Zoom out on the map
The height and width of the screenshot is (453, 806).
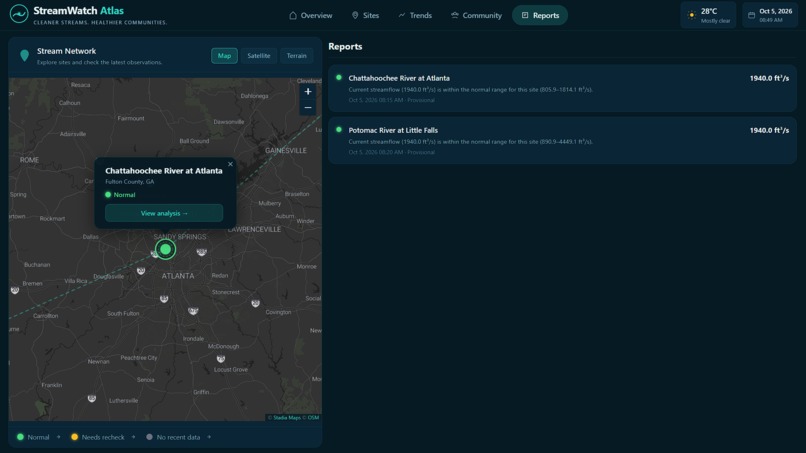308,107
